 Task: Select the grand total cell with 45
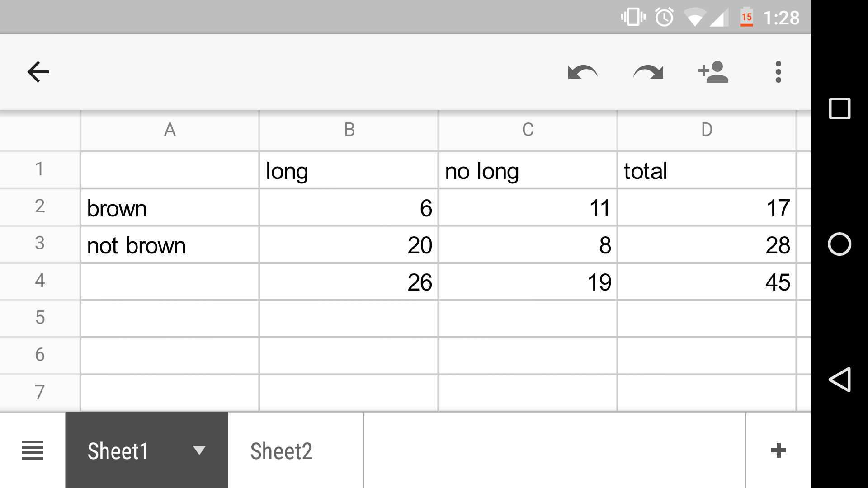707,282
